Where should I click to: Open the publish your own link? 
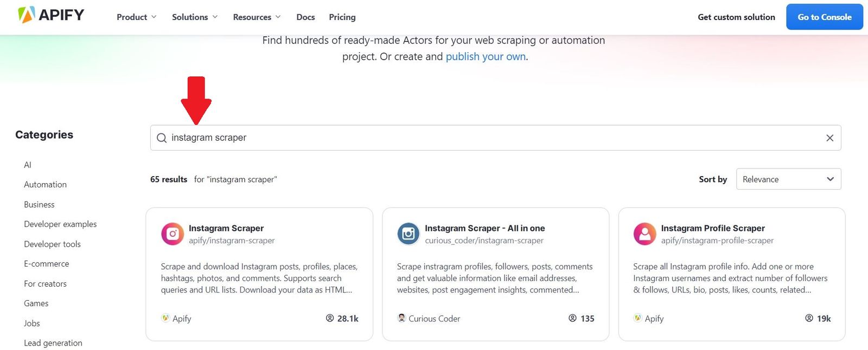tap(485, 56)
